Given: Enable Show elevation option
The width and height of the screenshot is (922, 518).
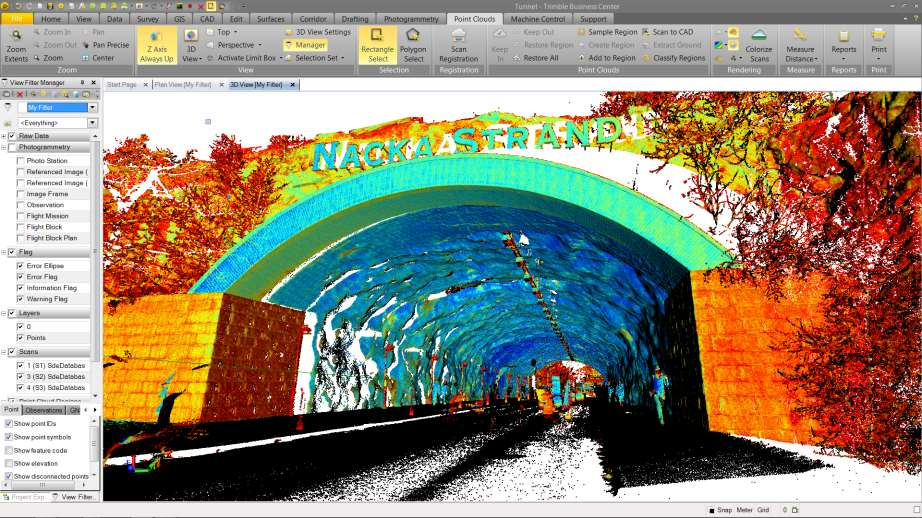Looking at the screenshot, I should [8, 463].
